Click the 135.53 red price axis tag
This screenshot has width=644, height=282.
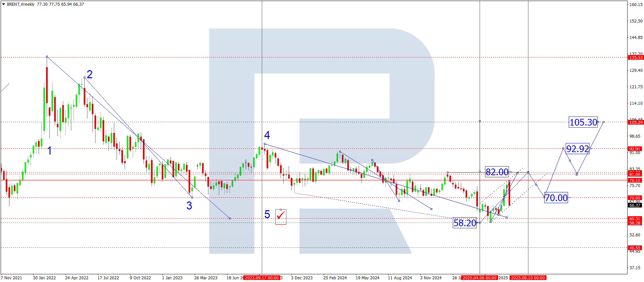click(x=635, y=57)
